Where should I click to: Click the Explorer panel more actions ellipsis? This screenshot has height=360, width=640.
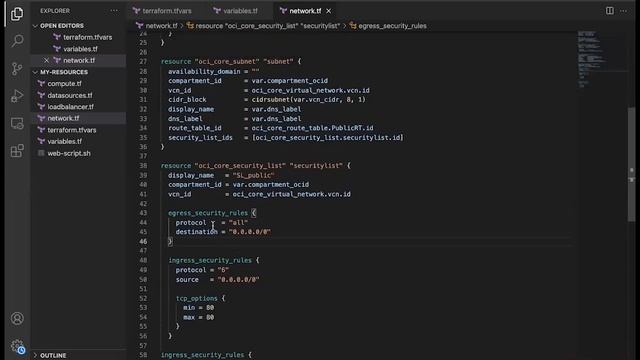(114, 11)
